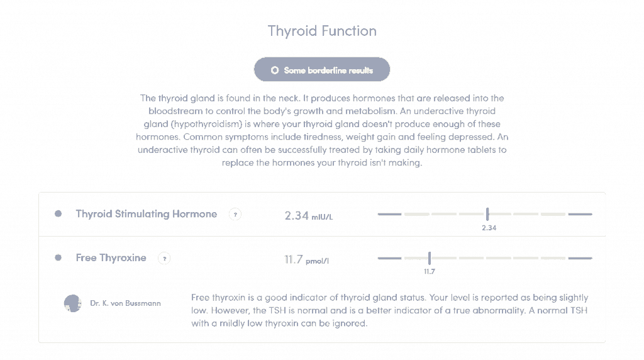Expand the Free Thyroxine row

[322, 258]
